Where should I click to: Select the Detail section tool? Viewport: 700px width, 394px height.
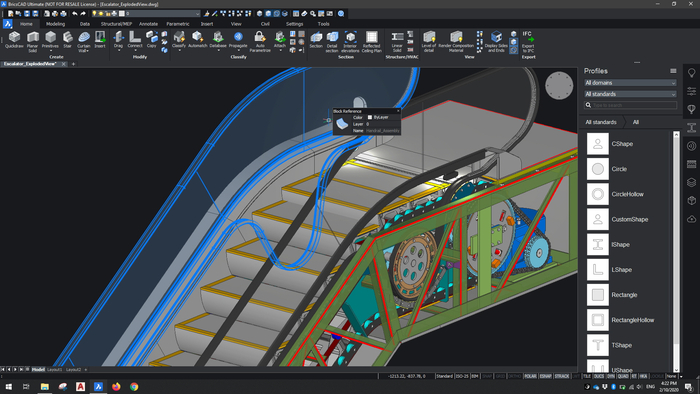(332, 42)
